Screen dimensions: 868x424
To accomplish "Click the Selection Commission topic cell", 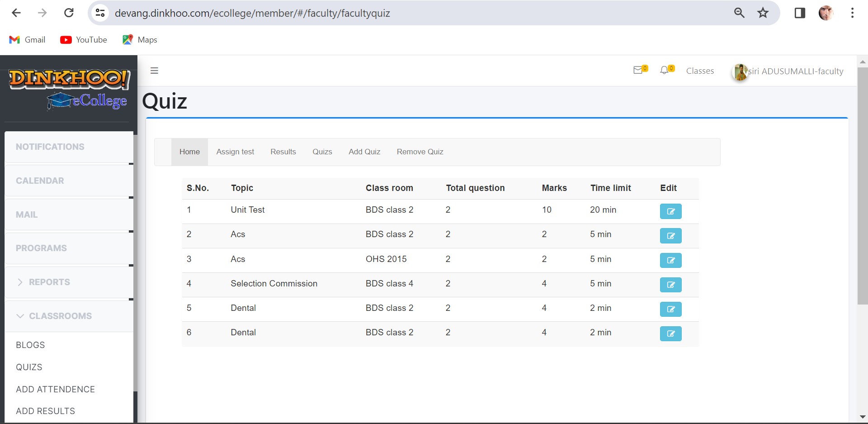I will (x=274, y=283).
